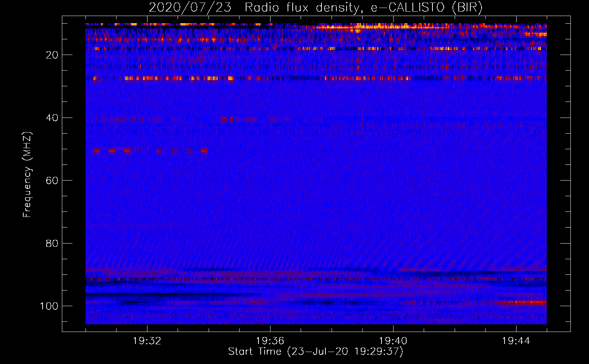Click the x-axis label "Start Time (23-Jul-20 19:29:37)"

[x=316, y=352]
